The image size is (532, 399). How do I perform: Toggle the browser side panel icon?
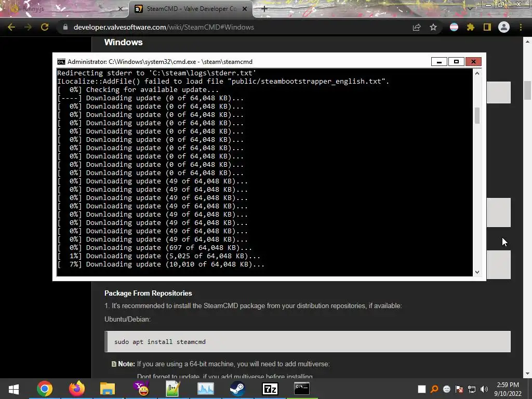(487, 27)
